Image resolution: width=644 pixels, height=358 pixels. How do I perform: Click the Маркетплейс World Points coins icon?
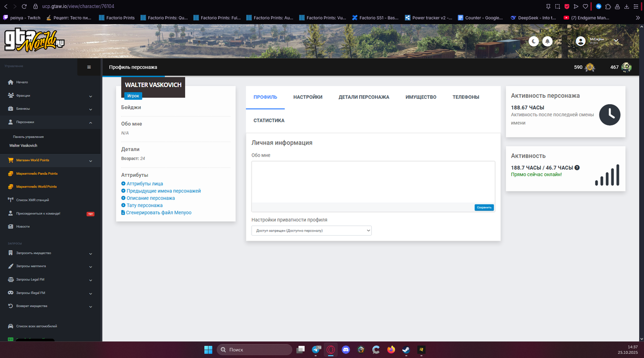coord(11,187)
